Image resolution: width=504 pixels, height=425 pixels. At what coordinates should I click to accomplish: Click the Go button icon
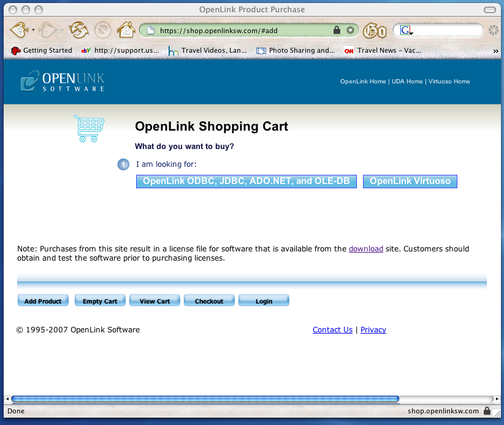[x=375, y=31]
